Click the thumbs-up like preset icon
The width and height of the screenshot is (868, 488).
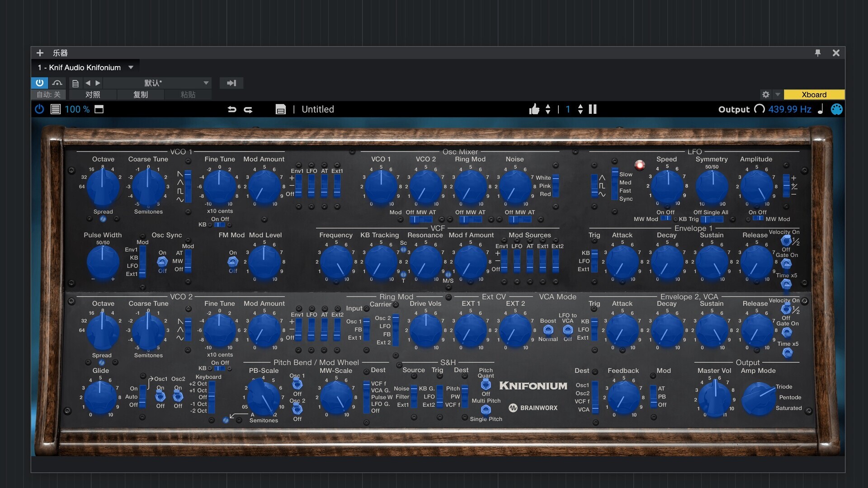click(534, 109)
